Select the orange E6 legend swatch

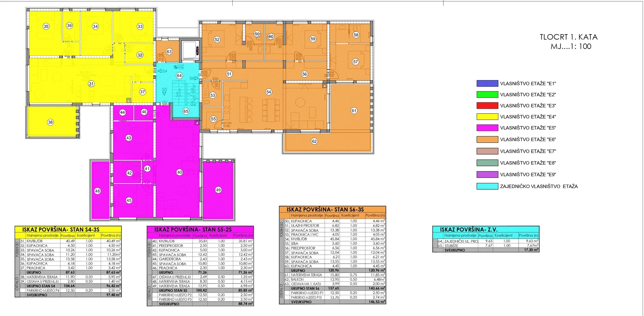pos(487,139)
